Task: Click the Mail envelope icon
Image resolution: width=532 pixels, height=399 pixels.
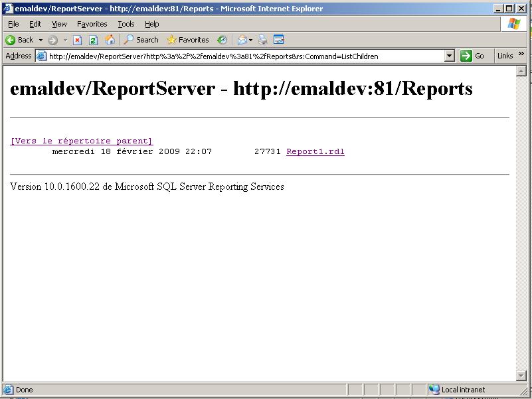Action: [242, 40]
